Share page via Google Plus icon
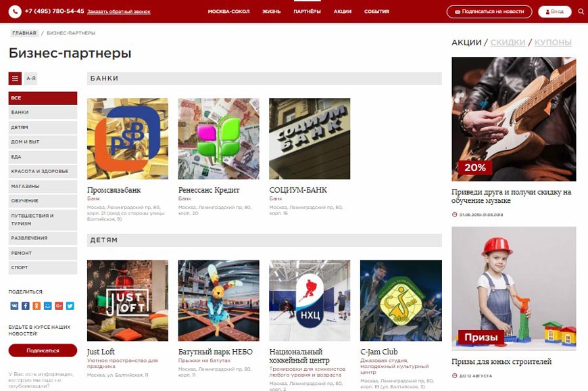This screenshot has height=391, width=588. 59,306
